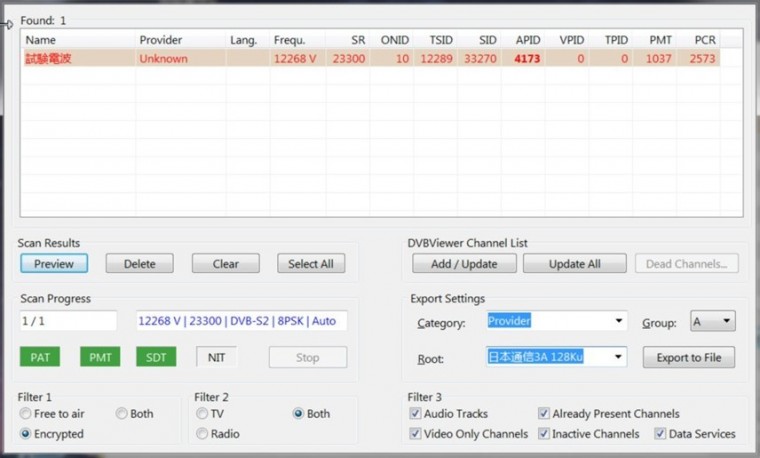Click Update All button
Screen dimensions: 760x458
pos(574,264)
